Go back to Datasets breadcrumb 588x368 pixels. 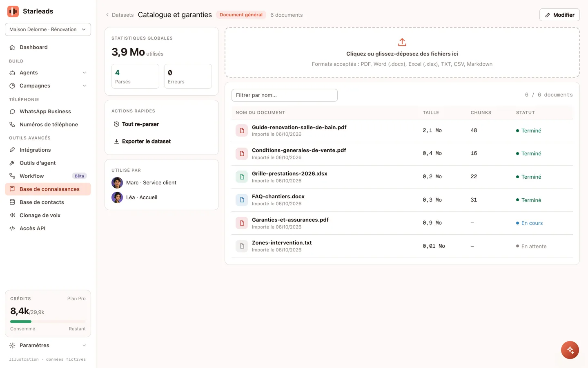[x=120, y=15]
